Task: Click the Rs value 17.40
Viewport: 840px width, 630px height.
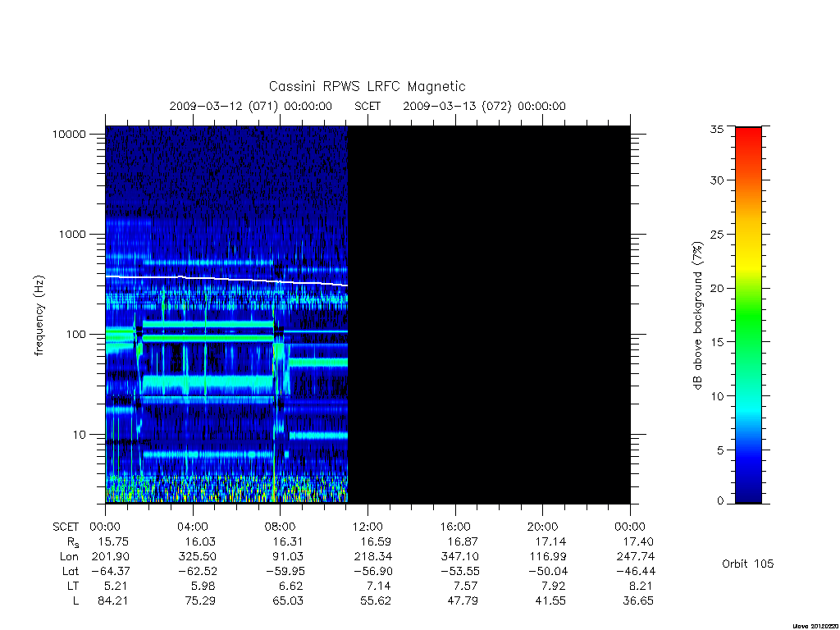Action: pos(637,541)
